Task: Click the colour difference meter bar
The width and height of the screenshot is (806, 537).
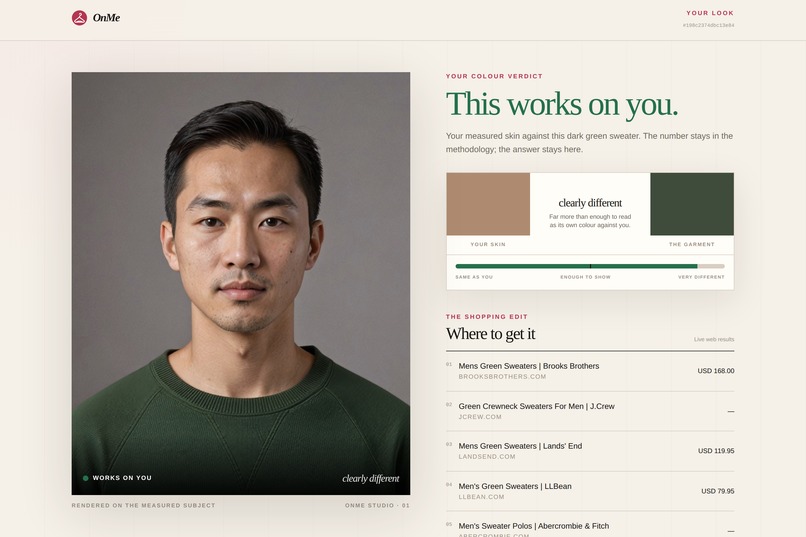Action: (x=590, y=266)
